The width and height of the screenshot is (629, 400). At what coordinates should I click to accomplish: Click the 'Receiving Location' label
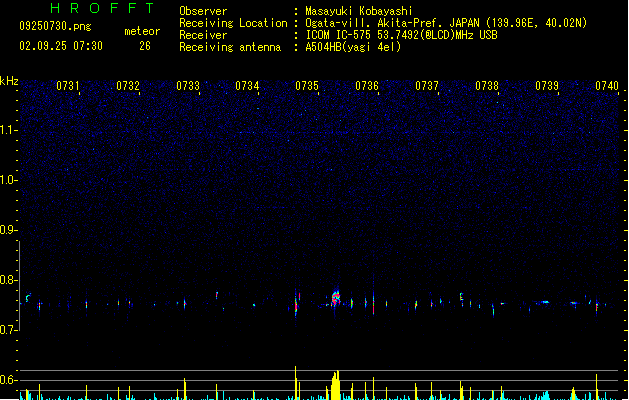tap(233, 23)
